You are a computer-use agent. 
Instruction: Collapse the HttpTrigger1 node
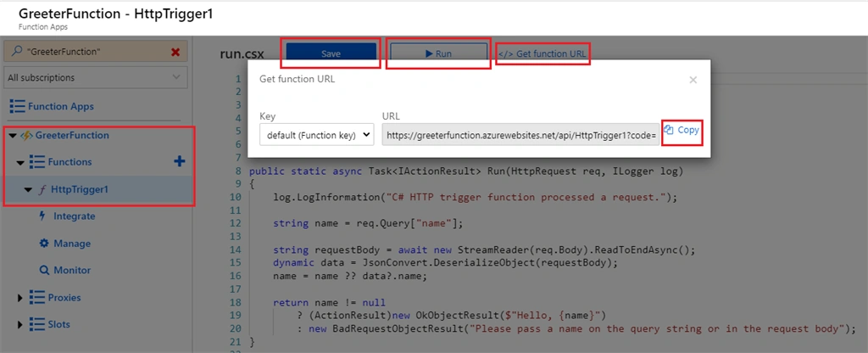[x=28, y=190]
